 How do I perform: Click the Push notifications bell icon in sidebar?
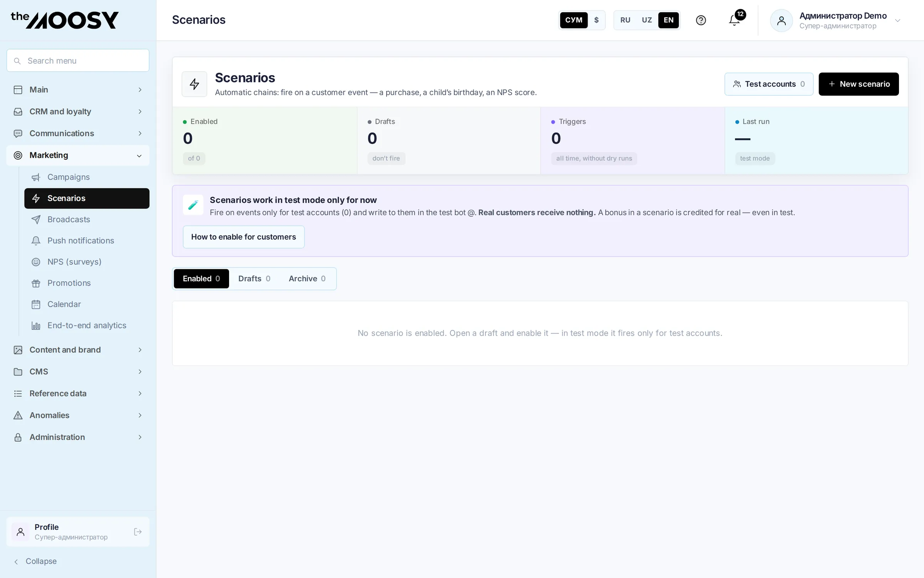36,241
